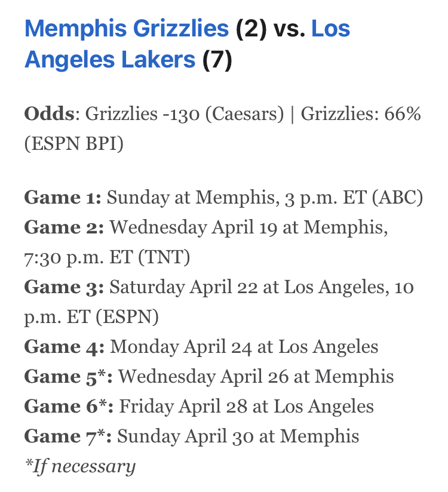Click the *If necessary footnote
The width and height of the screenshot is (448, 492).
[x=81, y=466]
